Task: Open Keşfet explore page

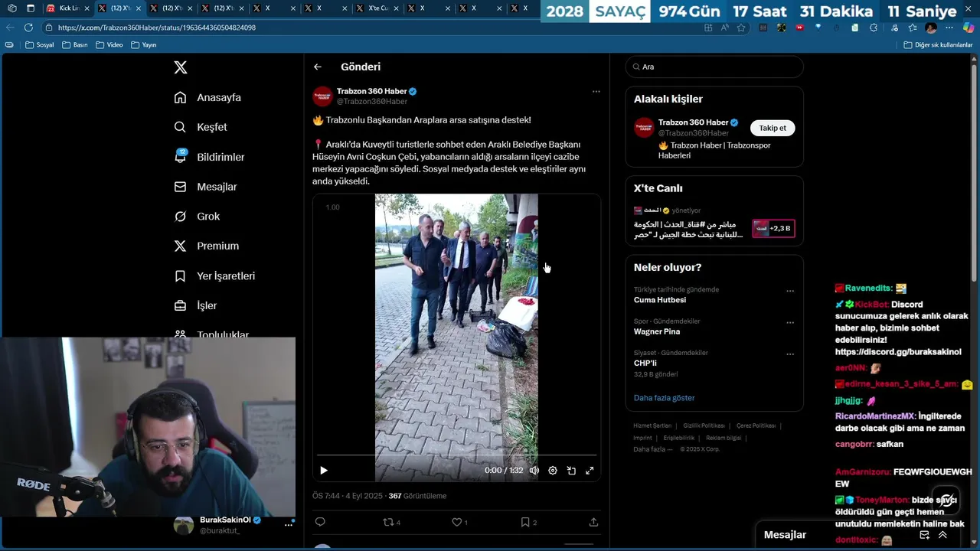Action: pos(201,127)
